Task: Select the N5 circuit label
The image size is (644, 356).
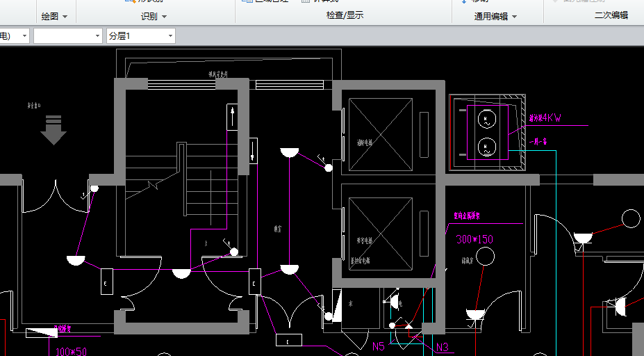Action: click(378, 346)
